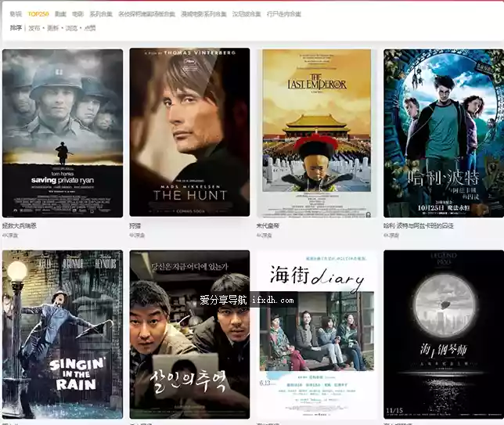Screen dimensions: 504x425
Task: Open the 汉尼拔合集 tab
Action: [247, 14]
